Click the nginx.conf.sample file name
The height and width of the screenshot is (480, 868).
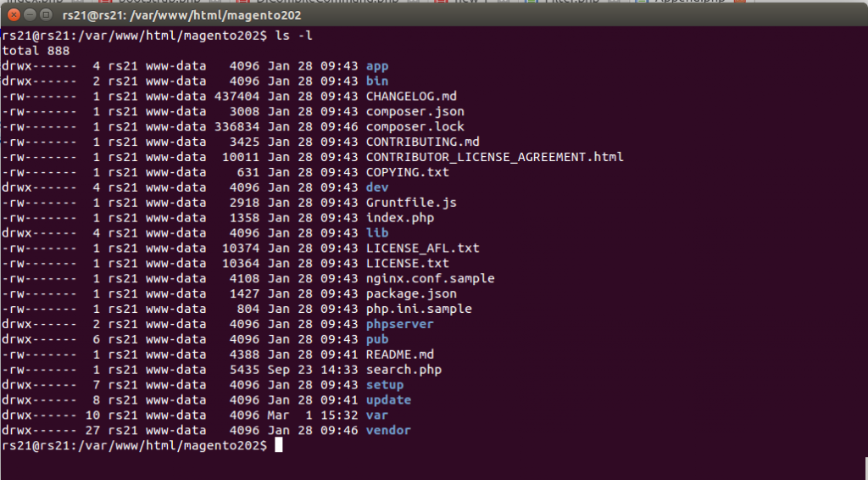click(430, 278)
